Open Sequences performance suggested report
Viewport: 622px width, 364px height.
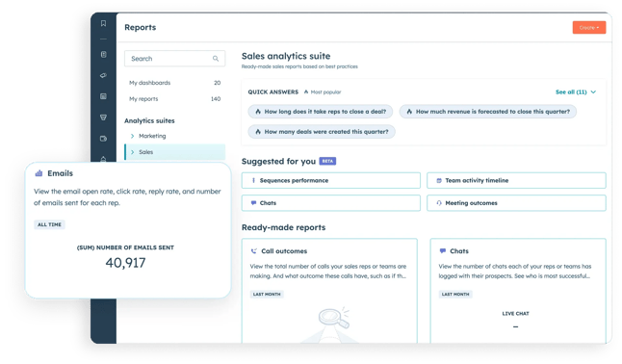tap(331, 180)
